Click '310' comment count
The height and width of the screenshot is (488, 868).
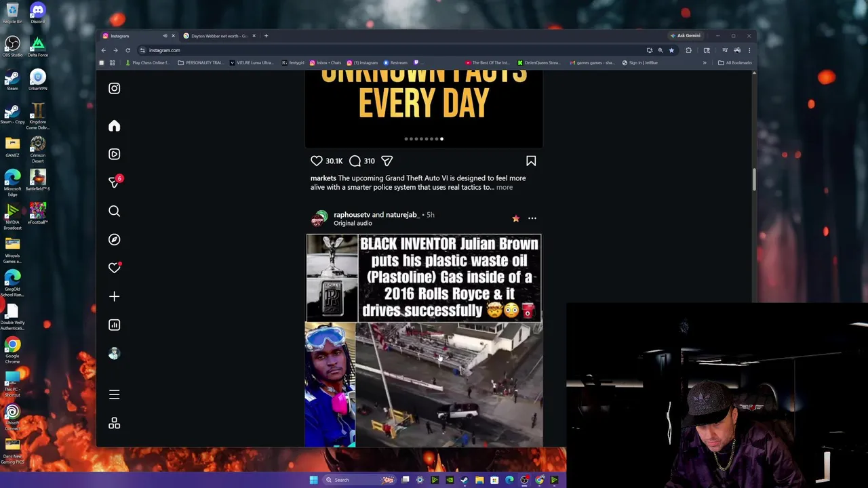pos(369,161)
